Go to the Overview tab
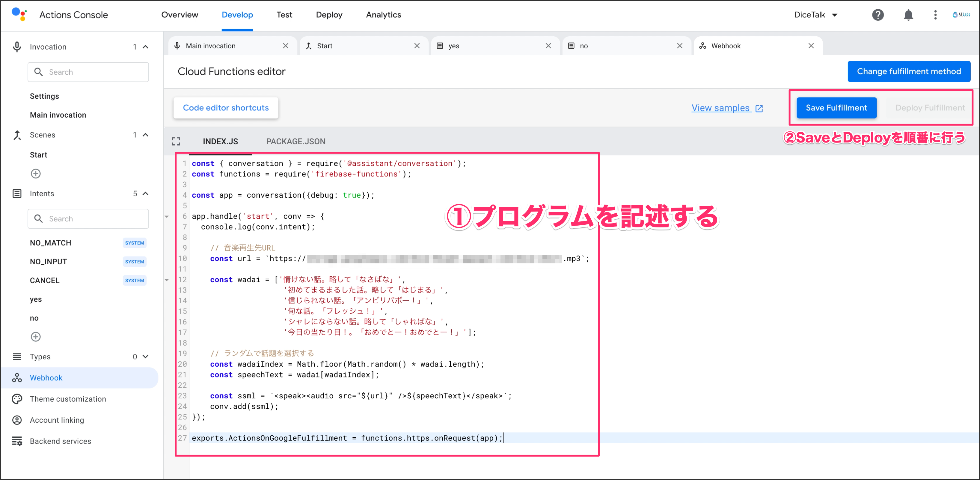 [x=180, y=15]
